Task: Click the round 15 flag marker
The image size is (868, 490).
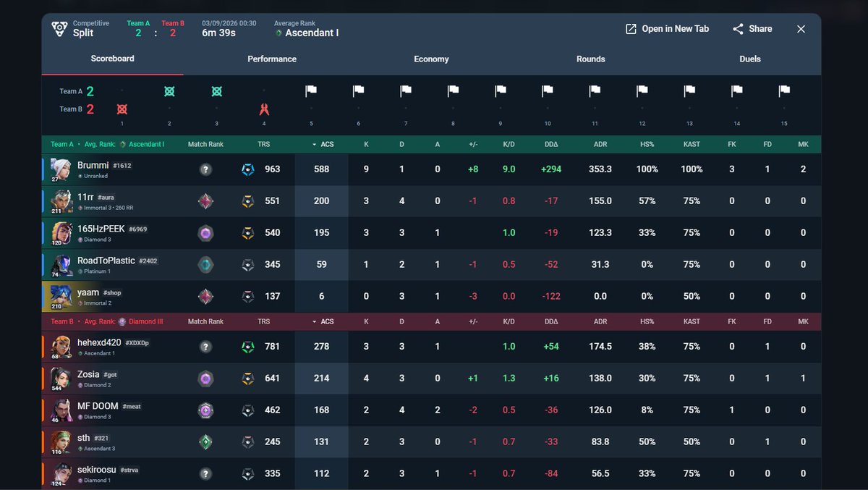Action: (x=784, y=91)
